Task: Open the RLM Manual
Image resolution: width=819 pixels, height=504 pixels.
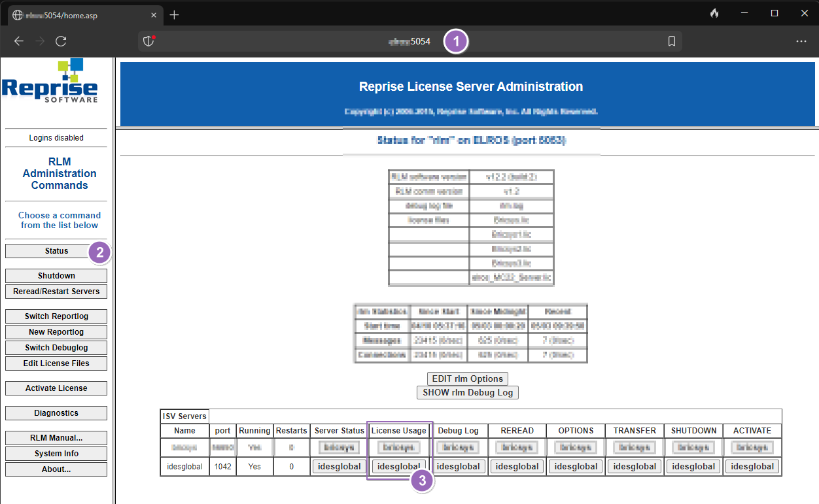Action: [56, 437]
